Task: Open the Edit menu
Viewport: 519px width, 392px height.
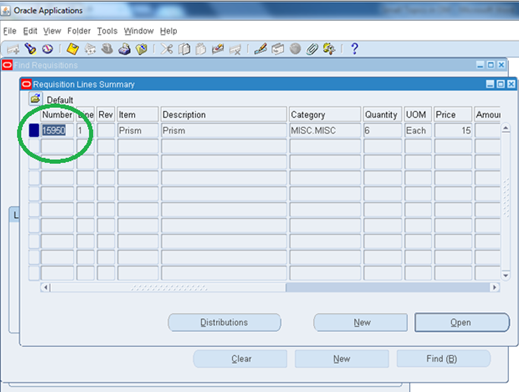Action: (30, 31)
